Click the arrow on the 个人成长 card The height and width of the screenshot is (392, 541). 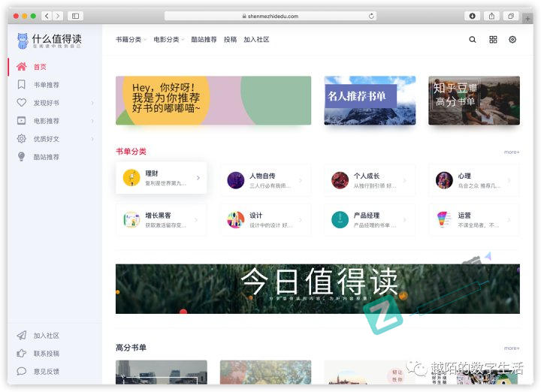tap(405, 180)
